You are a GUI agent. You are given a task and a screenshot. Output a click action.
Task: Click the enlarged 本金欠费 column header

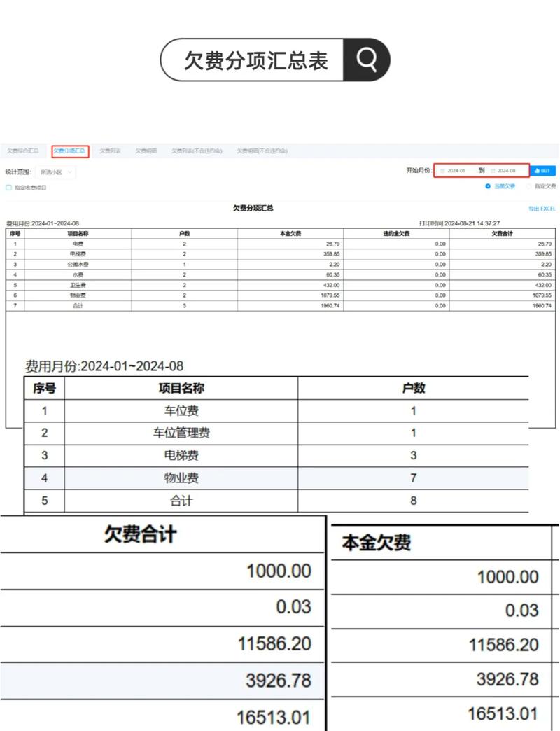pyautogui.click(x=377, y=542)
